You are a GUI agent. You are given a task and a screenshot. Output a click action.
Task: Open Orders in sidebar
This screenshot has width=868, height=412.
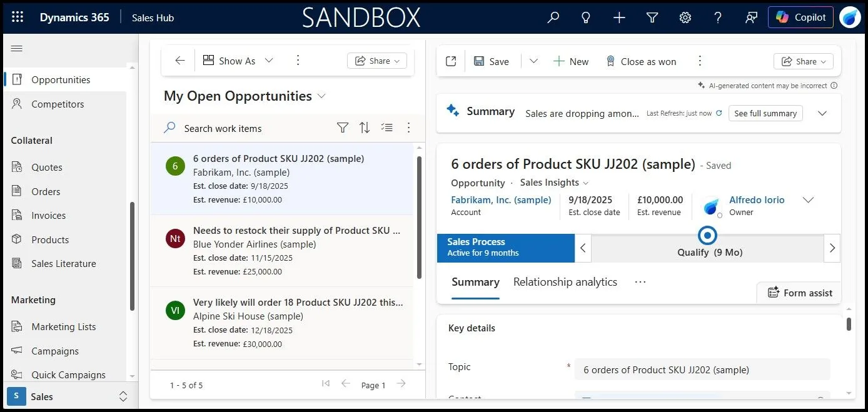point(65,191)
